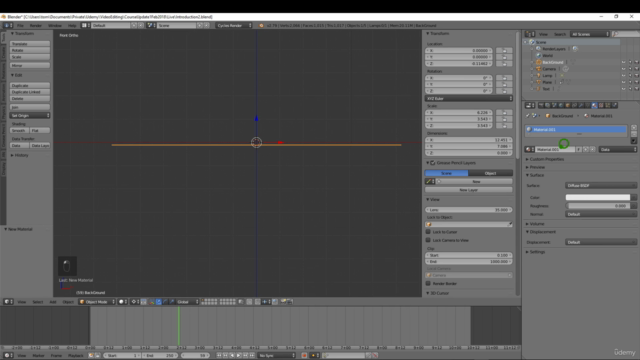Open viewport shading mode selector

pyautogui.click(x=122, y=302)
